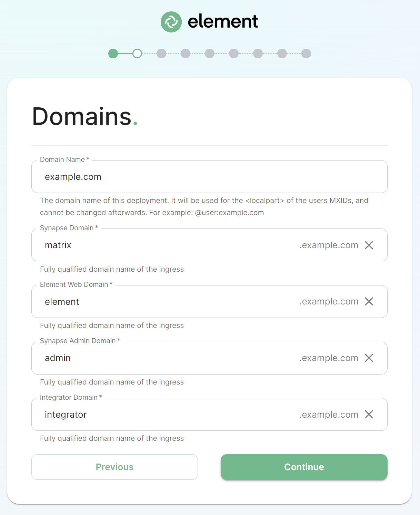Clear the Element Web Domain X icon
The width and height of the screenshot is (420, 515).
pos(369,301)
